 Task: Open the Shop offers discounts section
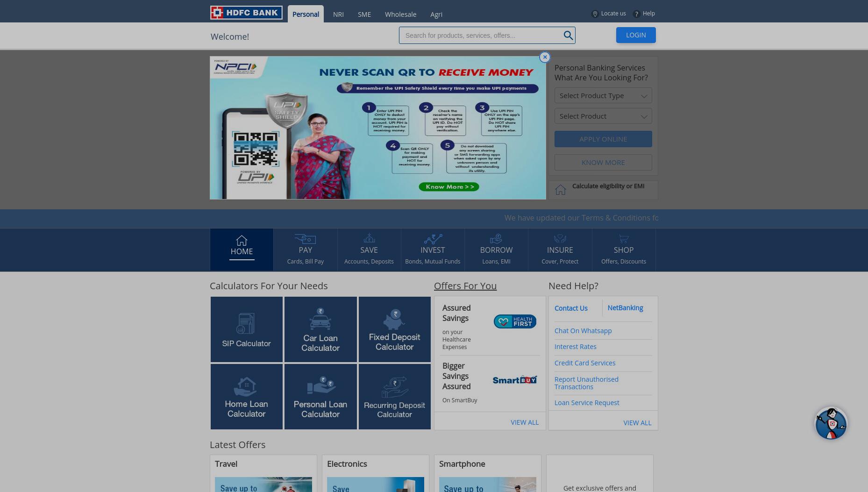pyautogui.click(x=624, y=250)
